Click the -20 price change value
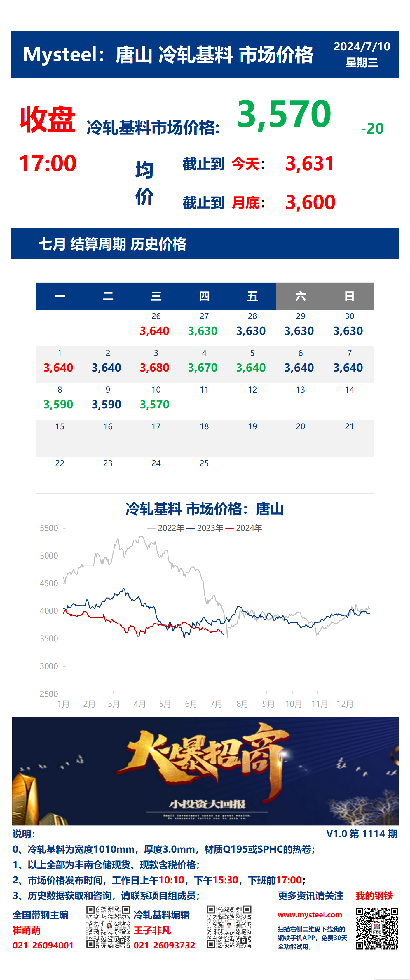Viewport: 410px width, 980px height. [372, 129]
